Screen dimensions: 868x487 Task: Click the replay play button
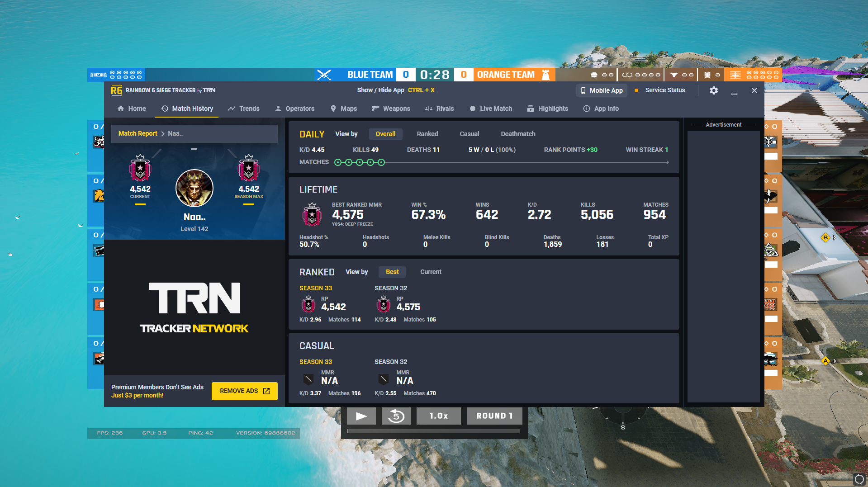(361, 416)
